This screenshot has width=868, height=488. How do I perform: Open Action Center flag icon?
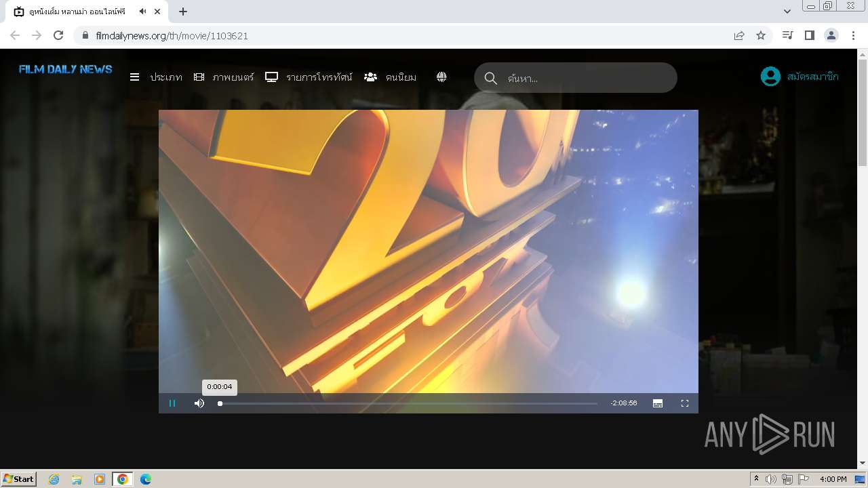(804, 479)
